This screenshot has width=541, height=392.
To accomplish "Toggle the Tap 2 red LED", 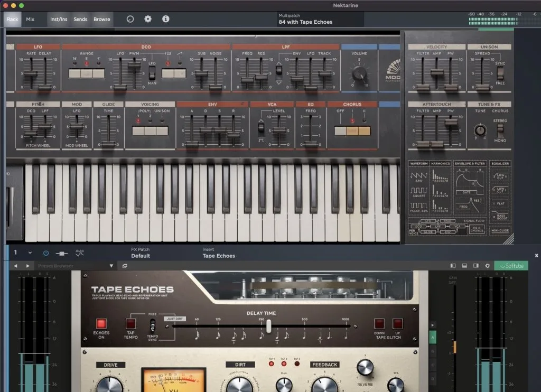I will tap(284, 363).
